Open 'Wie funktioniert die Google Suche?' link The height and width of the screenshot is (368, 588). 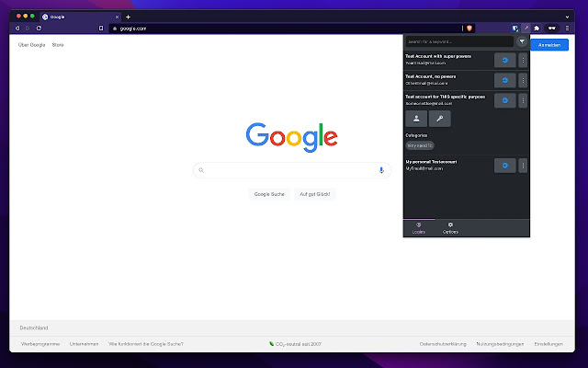tap(146, 344)
